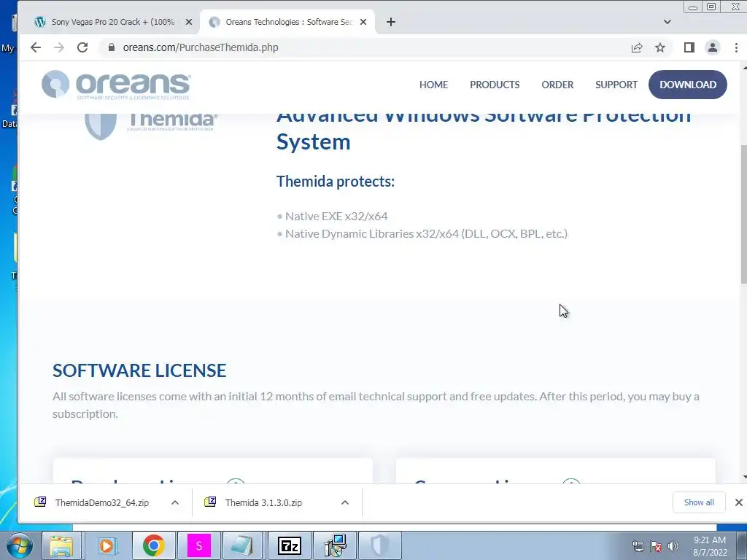
Task: Click the Chrome taskbar icon
Action: 153,545
